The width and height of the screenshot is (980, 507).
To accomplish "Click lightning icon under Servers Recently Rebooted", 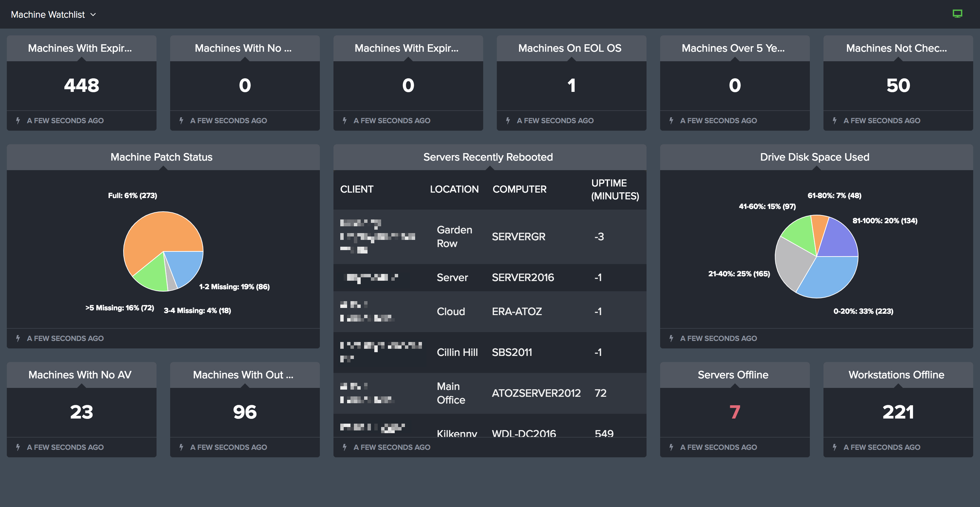I will (344, 447).
